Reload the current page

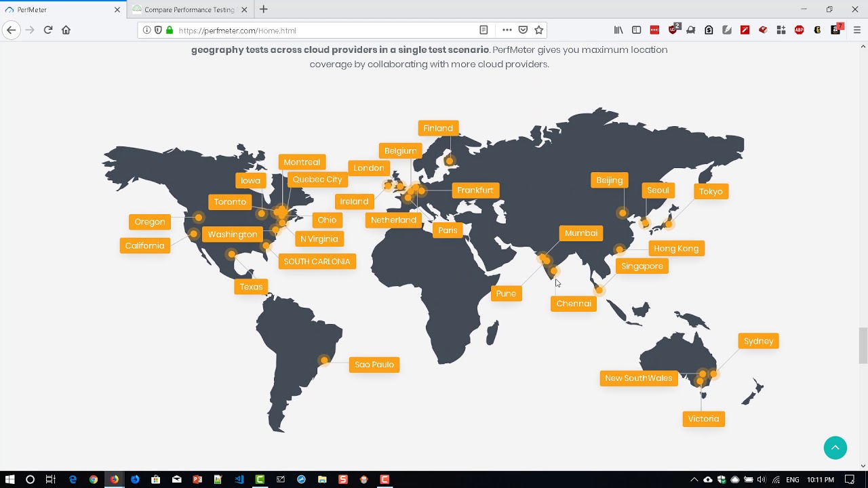pos(48,30)
